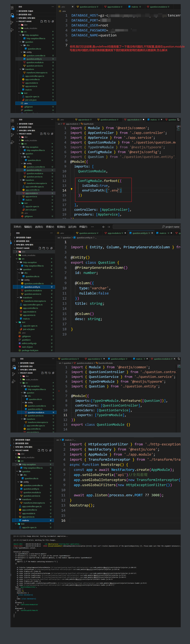
Task: Close the question.entity.ts tab with its X
Action: tap(152, 233)
